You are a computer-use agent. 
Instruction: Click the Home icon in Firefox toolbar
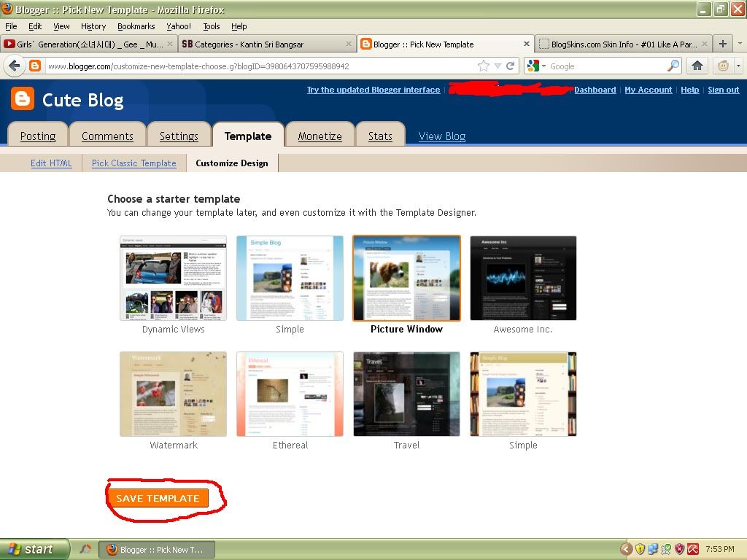click(x=697, y=66)
